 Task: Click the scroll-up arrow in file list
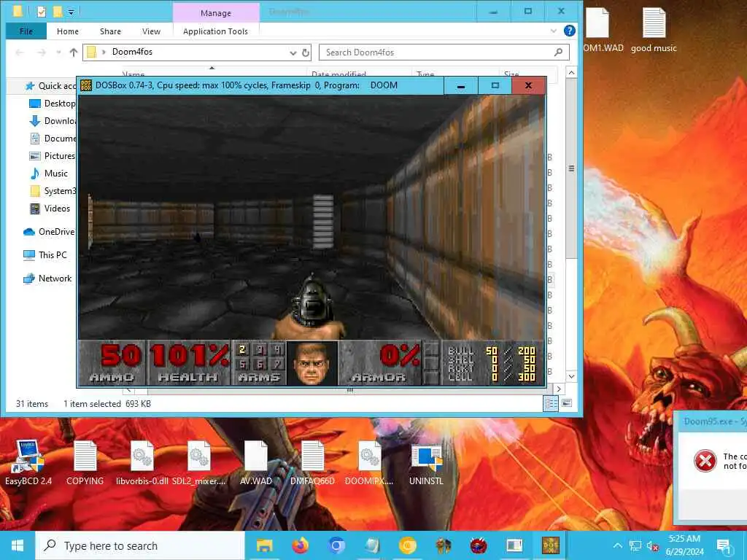[x=572, y=72]
